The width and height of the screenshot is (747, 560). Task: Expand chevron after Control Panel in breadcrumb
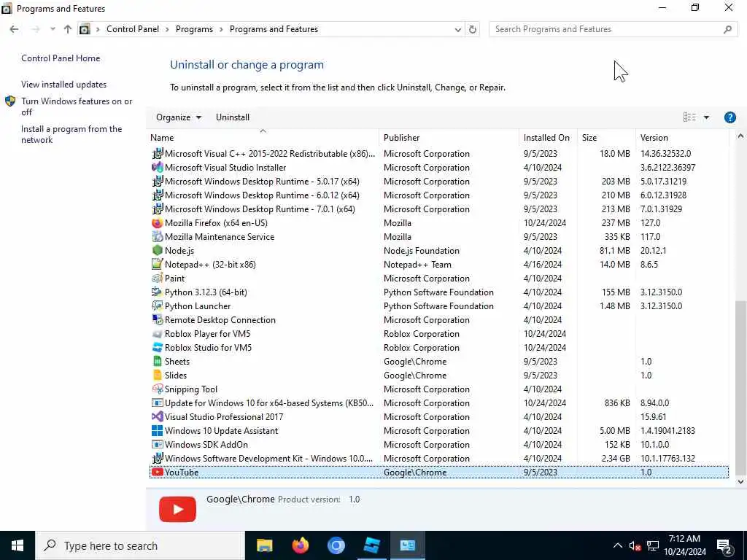[167, 29]
